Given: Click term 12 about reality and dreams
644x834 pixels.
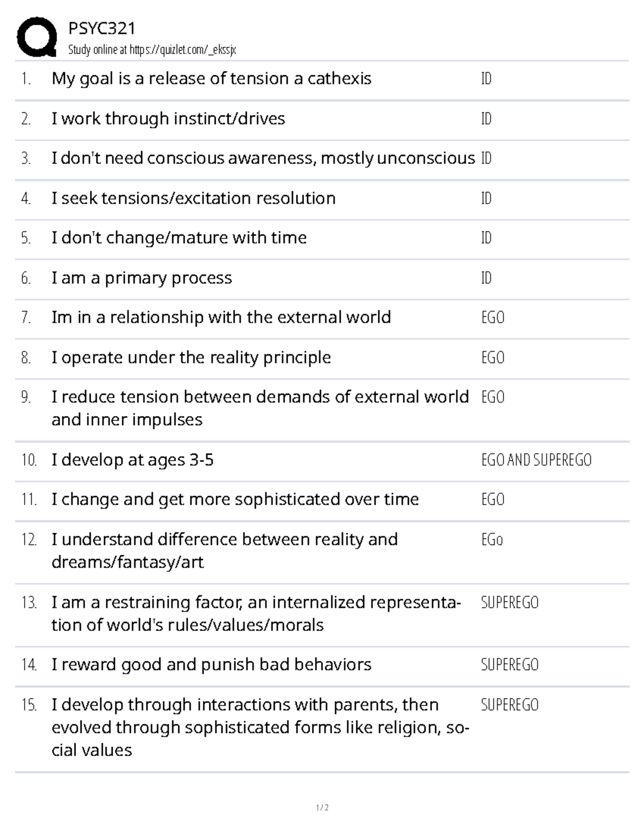Looking at the screenshot, I should point(224,550).
